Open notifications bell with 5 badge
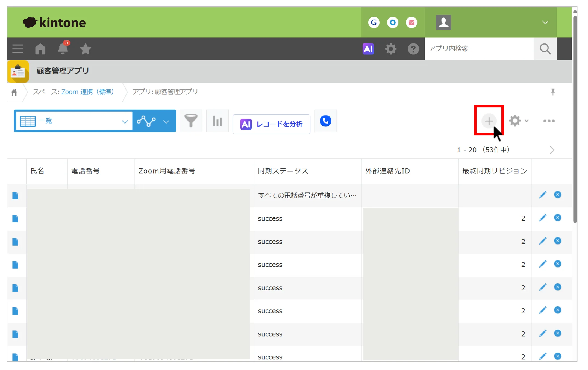Image resolution: width=588 pixels, height=370 pixels. [x=63, y=48]
